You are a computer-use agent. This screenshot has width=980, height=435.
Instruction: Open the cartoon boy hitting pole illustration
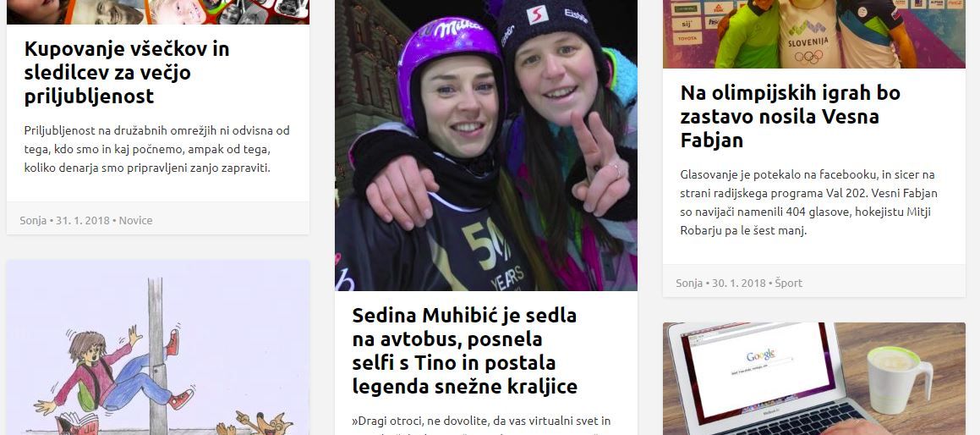158,347
